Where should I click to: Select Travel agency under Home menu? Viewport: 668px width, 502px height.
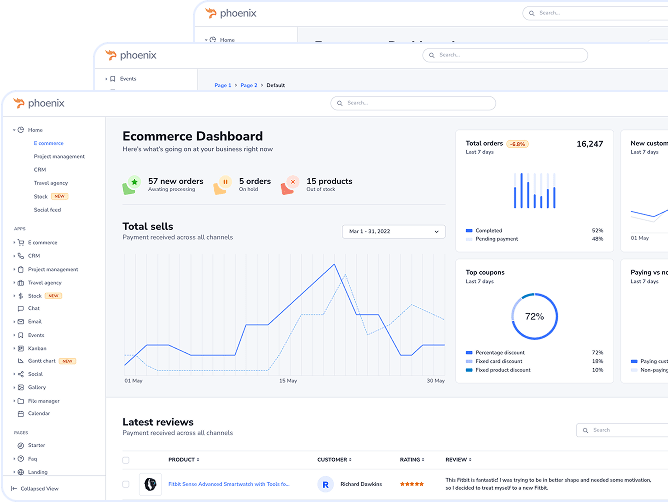pyautogui.click(x=48, y=183)
